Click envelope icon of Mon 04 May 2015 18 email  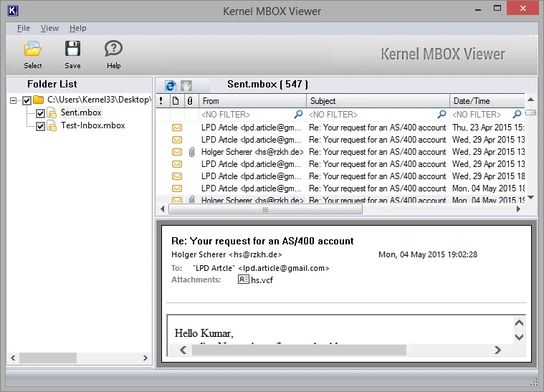point(177,188)
